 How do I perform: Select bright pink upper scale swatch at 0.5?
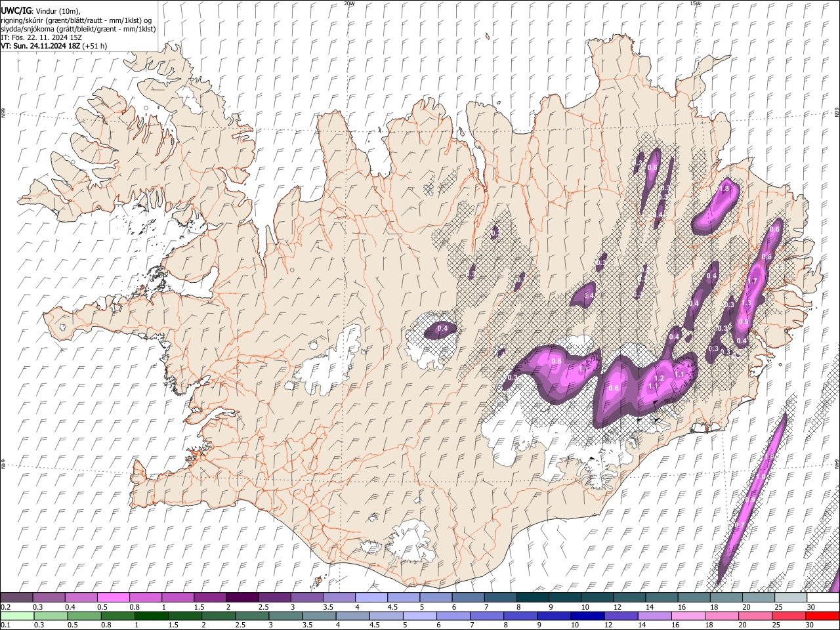113,598
